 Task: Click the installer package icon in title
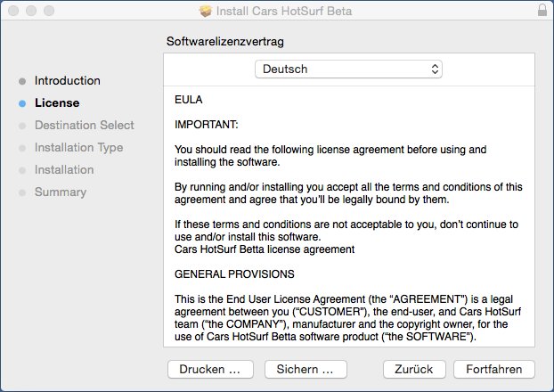[205, 11]
